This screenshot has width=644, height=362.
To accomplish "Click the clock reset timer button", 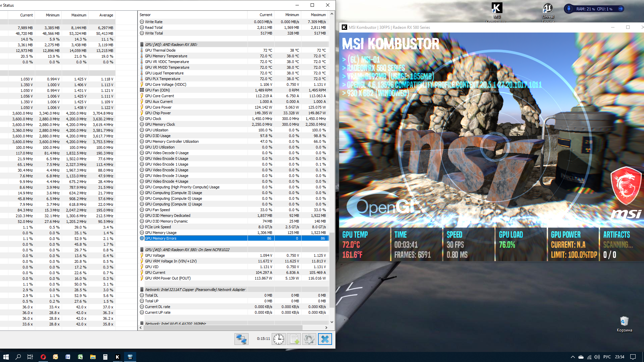I will click(278, 339).
